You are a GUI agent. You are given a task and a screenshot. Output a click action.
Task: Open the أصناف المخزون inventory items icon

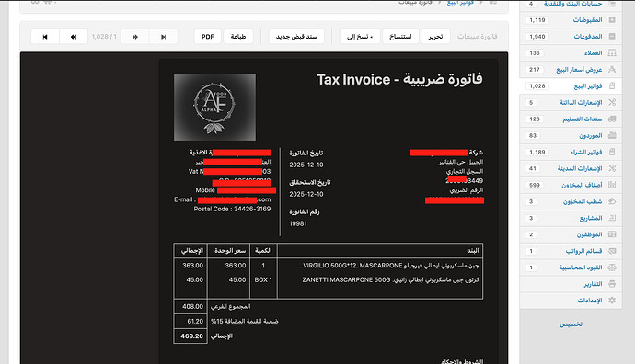pyautogui.click(x=612, y=185)
